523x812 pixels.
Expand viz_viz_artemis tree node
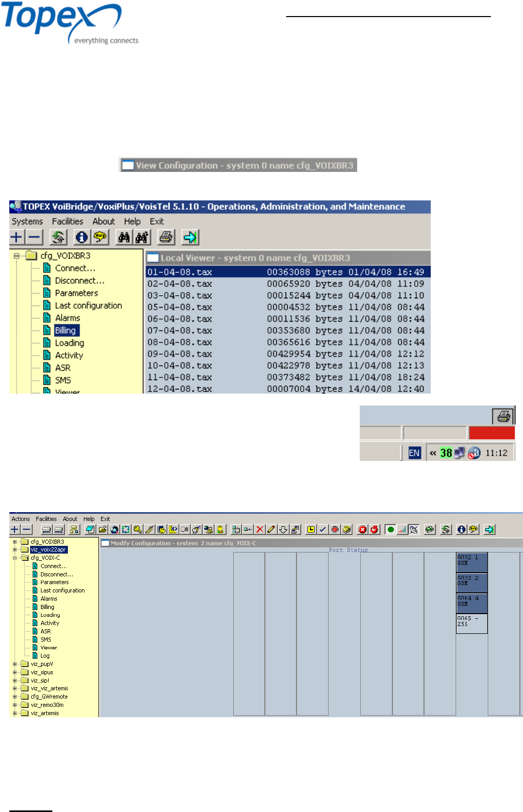tap(15, 688)
